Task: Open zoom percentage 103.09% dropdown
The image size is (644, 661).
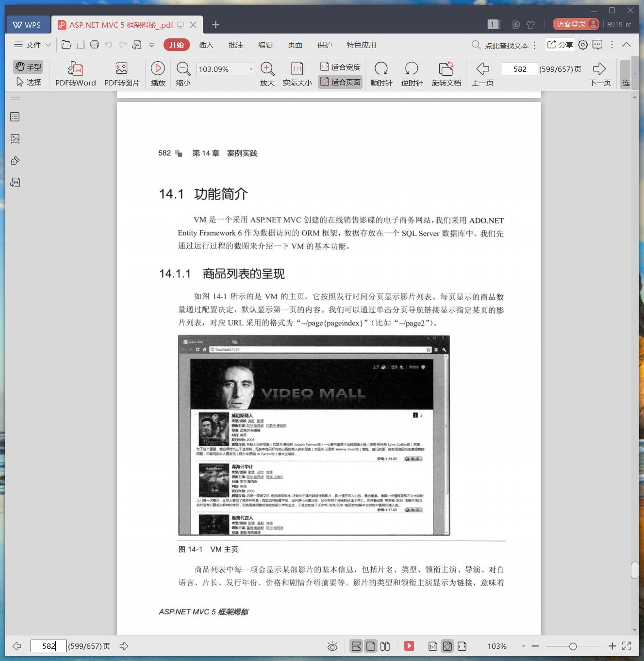Action: point(251,69)
